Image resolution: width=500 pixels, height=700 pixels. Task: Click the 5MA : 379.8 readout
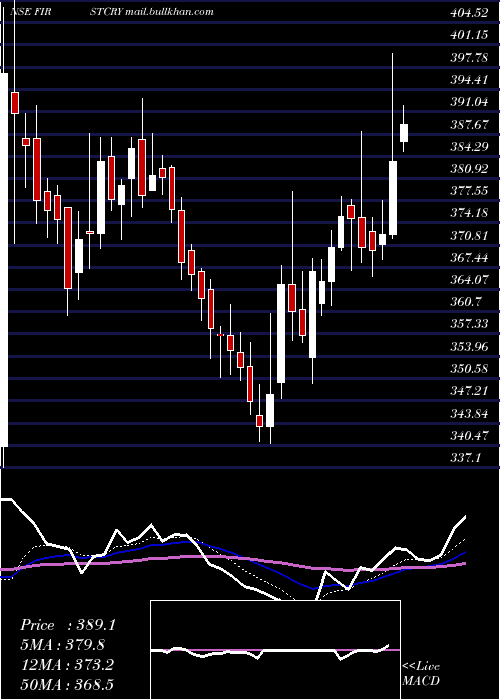pos(63,645)
